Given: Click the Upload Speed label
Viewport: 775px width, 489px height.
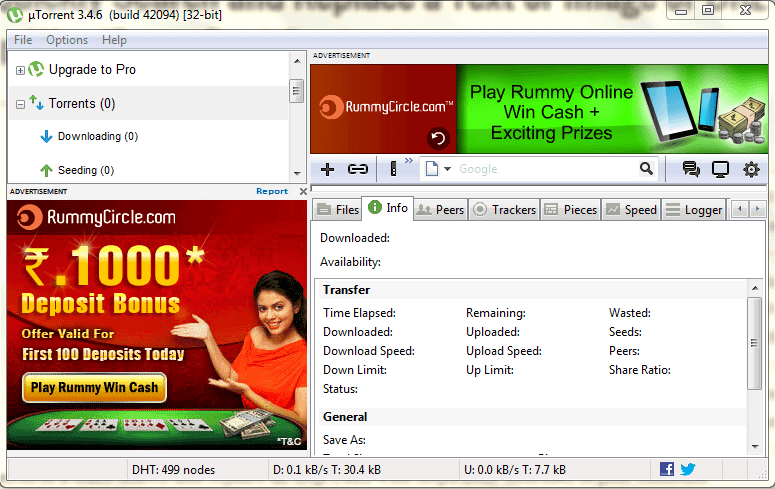Looking at the screenshot, I should (504, 351).
